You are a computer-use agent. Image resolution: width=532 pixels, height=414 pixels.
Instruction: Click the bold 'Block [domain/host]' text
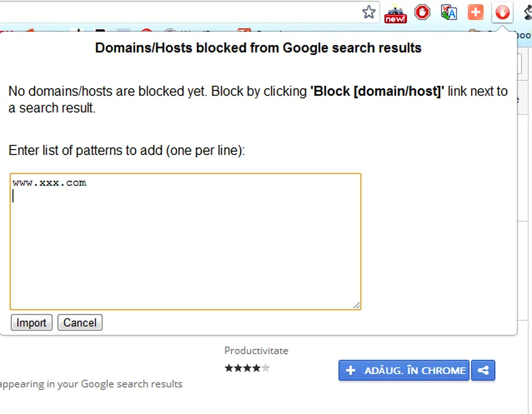click(377, 92)
